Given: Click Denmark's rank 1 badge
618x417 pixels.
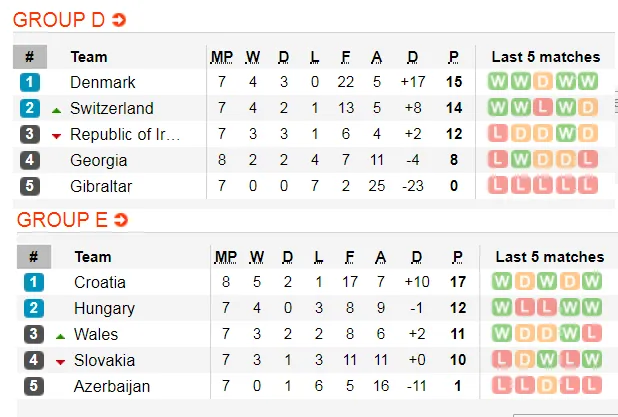Looking at the screenshot, I should click(30, 82).
